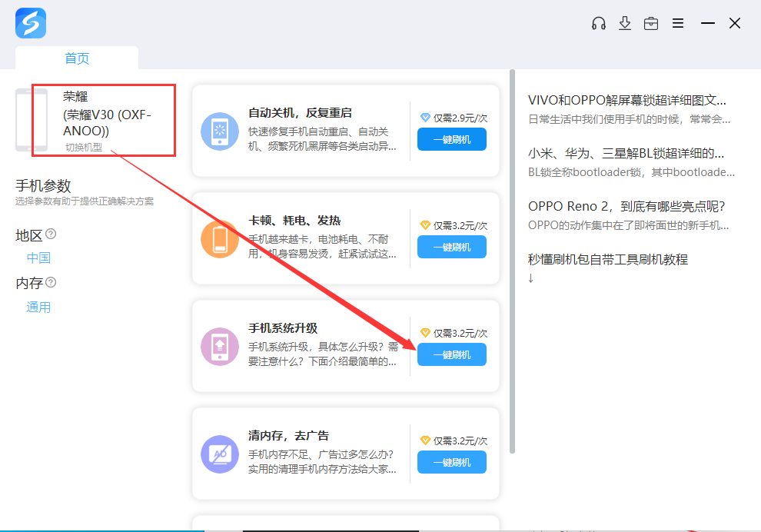The height and width of the screenshot is (532, 761).
Task: Click 一键刷机 for 清内存，去广告
Action: pos(452,463)
